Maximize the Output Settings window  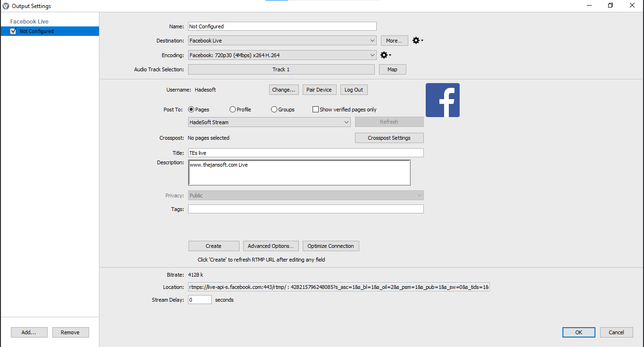(611, 6)
